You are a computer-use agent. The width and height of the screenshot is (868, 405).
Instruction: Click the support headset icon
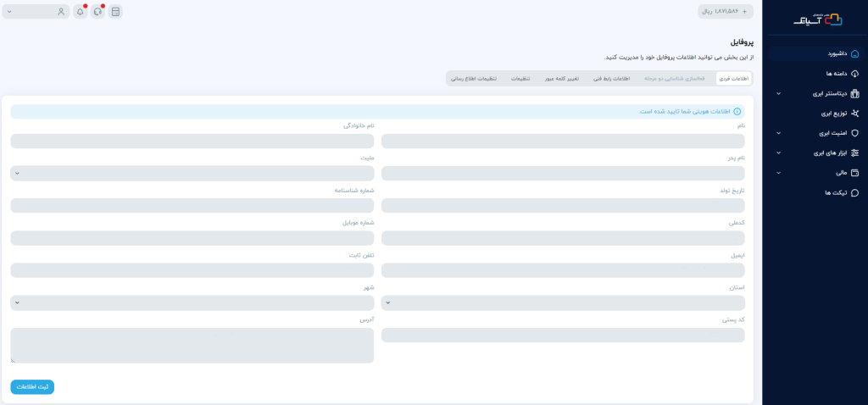[x=98, y=12]
